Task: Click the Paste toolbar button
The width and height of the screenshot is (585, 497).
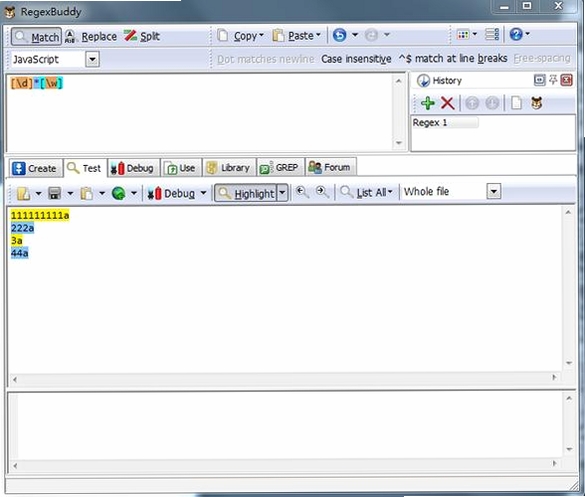Action: point(293,36)
